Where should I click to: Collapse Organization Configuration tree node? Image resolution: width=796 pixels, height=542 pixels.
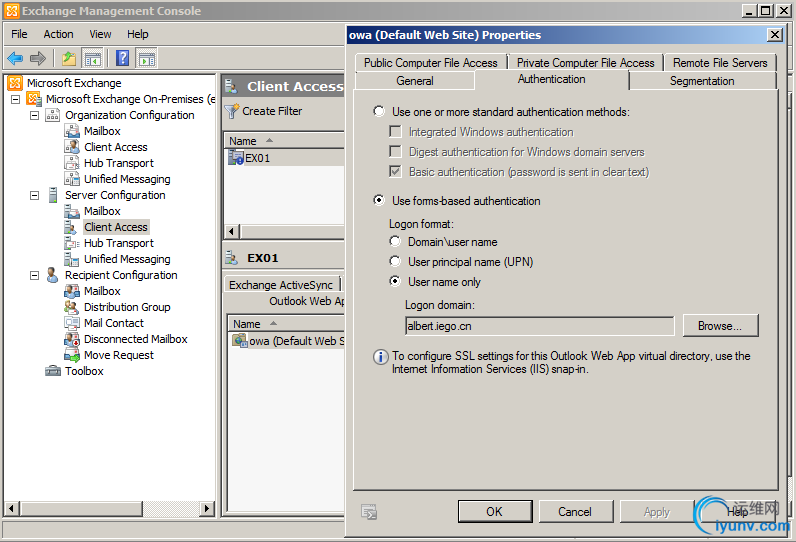(35, 115)
